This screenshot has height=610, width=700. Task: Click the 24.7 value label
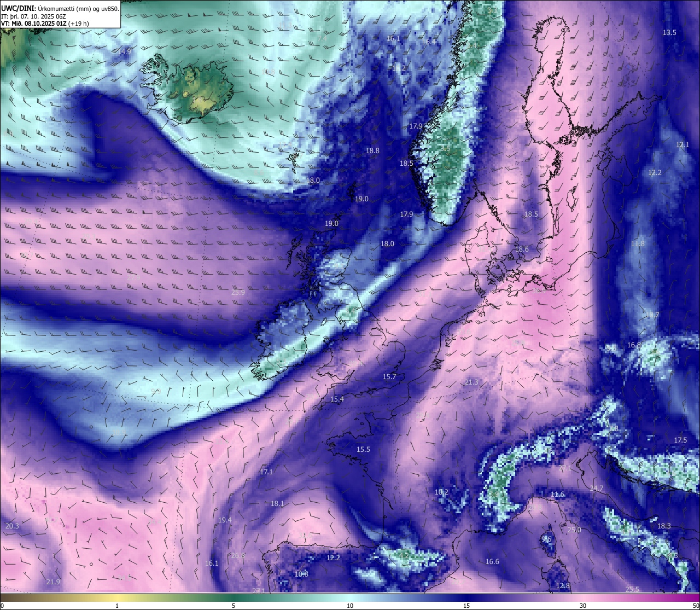(597, 489)
